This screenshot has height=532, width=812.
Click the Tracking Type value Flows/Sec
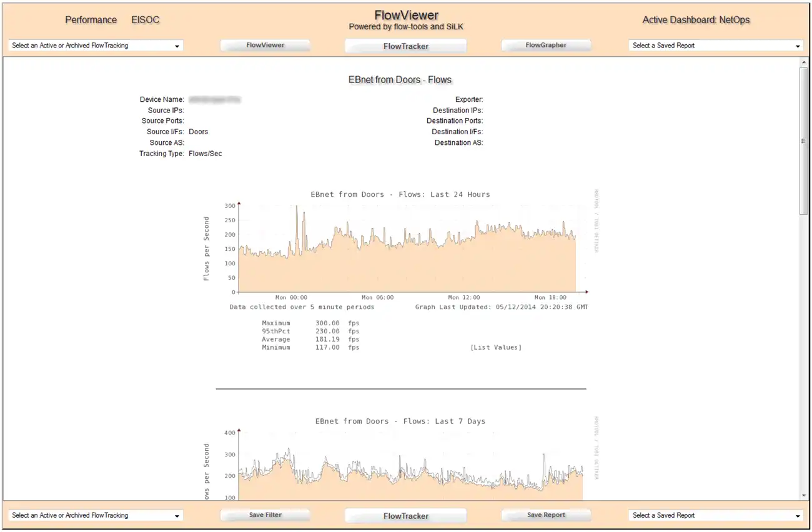(x=205, y=154)
